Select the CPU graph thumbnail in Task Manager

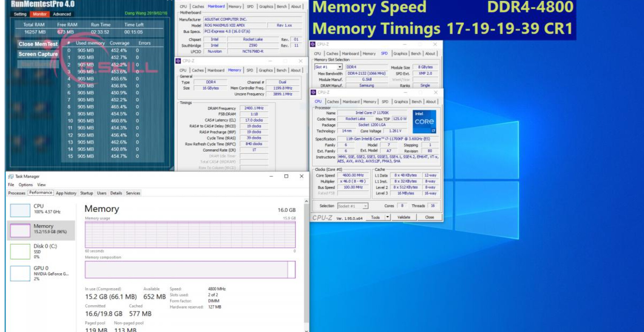[20, 210]
